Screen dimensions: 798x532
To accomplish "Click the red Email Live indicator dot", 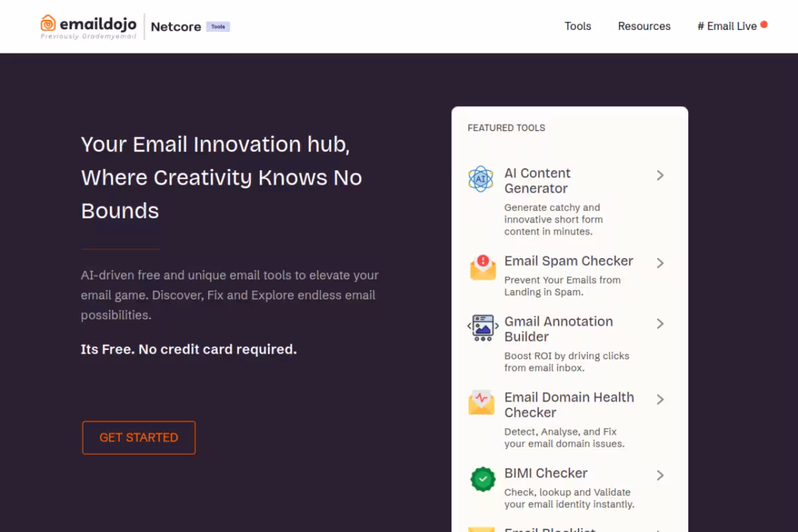I will pos(764,25).
